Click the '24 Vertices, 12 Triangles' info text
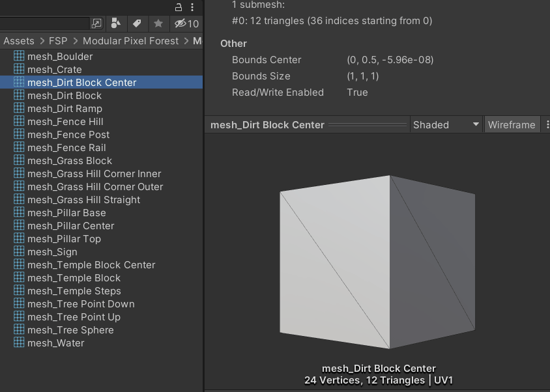The height and width of the screenshot is (392, 550). click(379, 380)
